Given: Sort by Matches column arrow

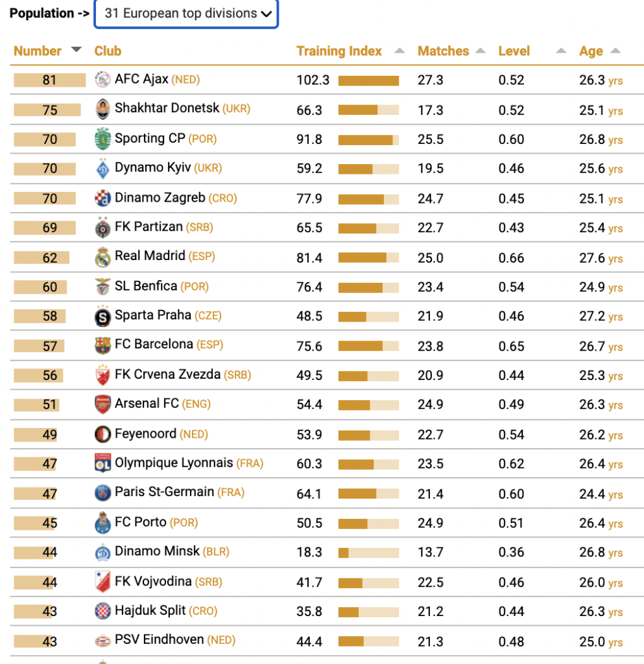Looking at the screenshot, I should coord(480,51).
